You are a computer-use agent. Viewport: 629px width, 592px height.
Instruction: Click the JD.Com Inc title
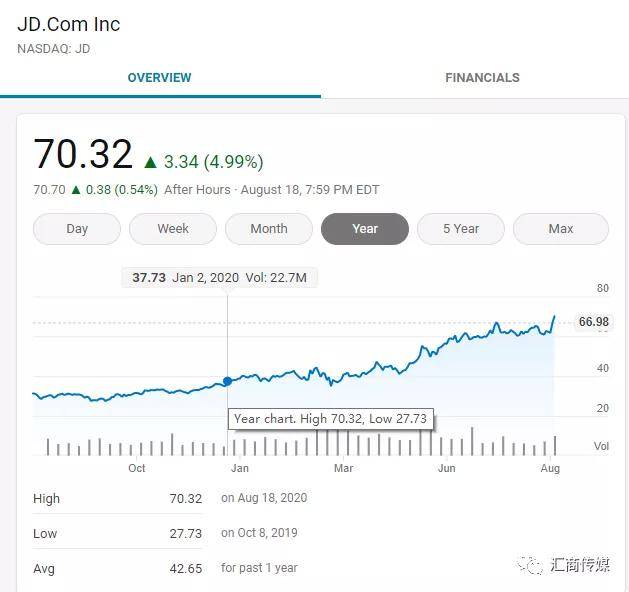(x=69, y=24)
